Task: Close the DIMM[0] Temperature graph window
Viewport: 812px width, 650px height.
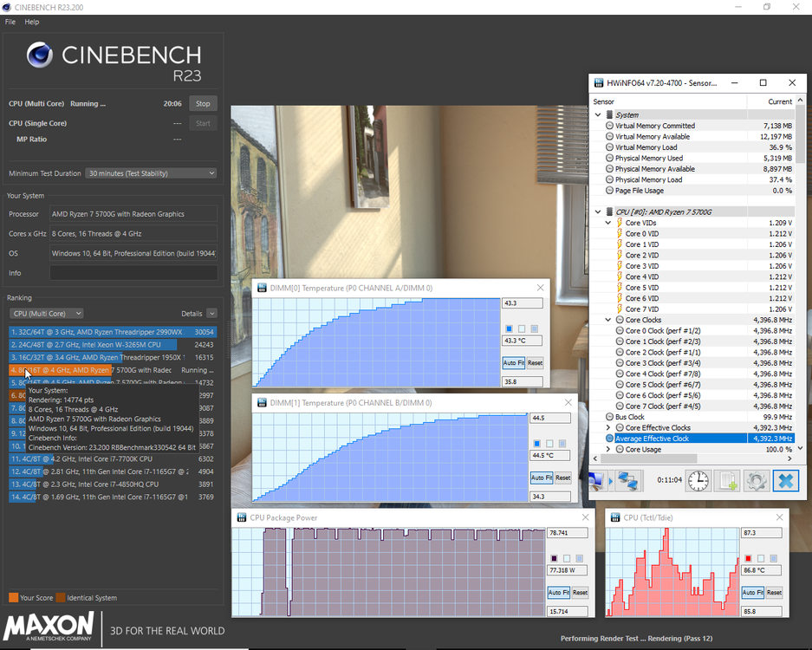Action: tap(540, 288)
